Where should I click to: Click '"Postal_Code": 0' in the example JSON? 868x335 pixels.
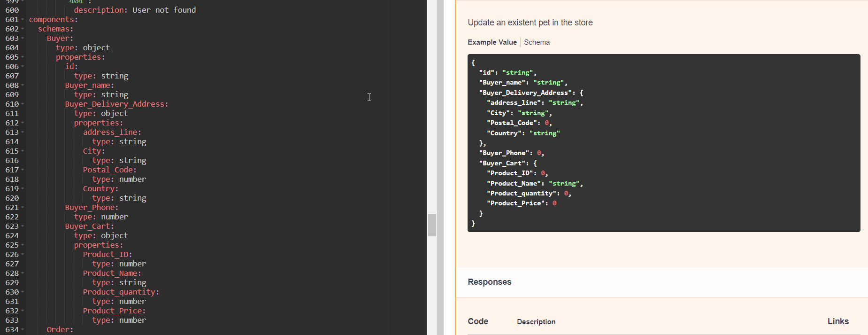(520, 123)
